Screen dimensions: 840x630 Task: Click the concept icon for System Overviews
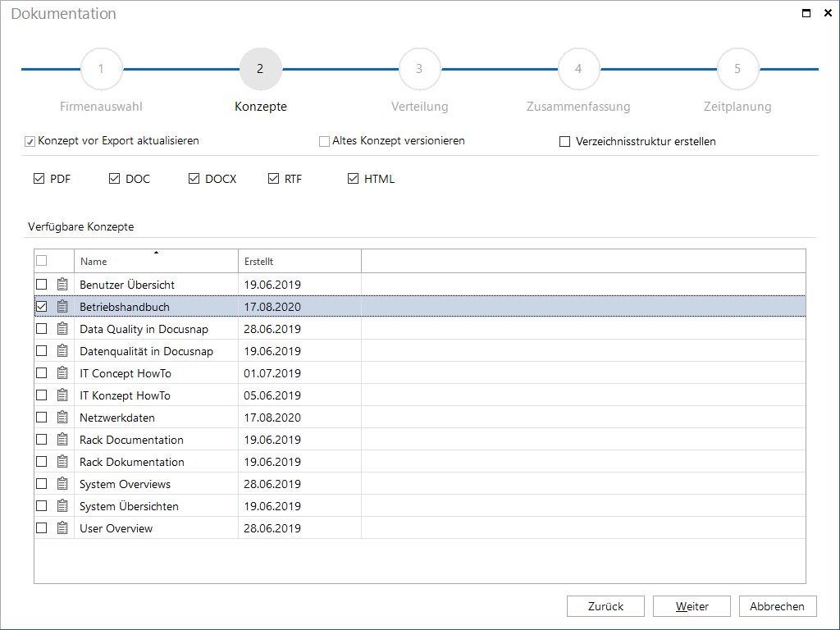tap(62, 484)
